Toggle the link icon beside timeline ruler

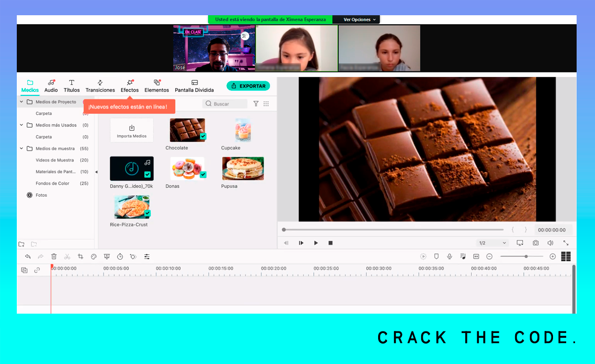point(37,270)
